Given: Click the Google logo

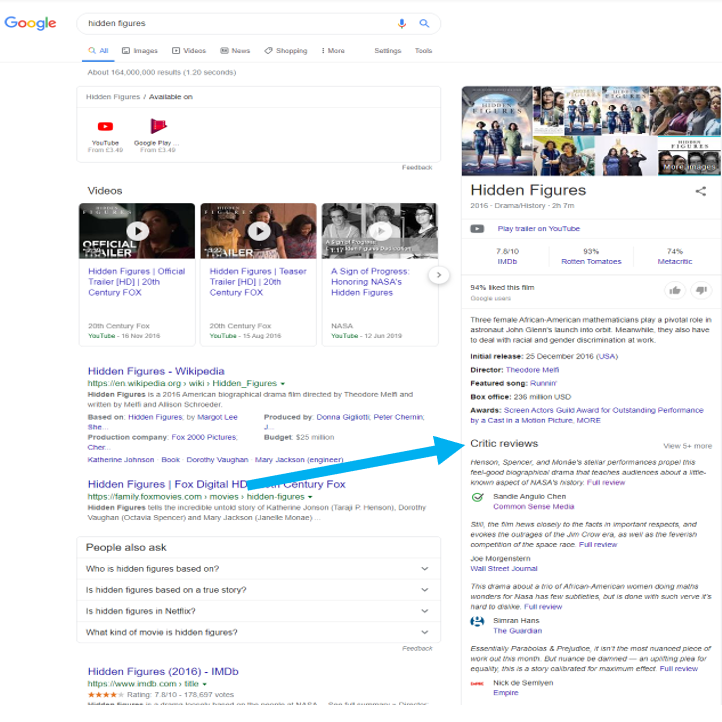Looking at the screenshot, I should [x=30, y=23].
